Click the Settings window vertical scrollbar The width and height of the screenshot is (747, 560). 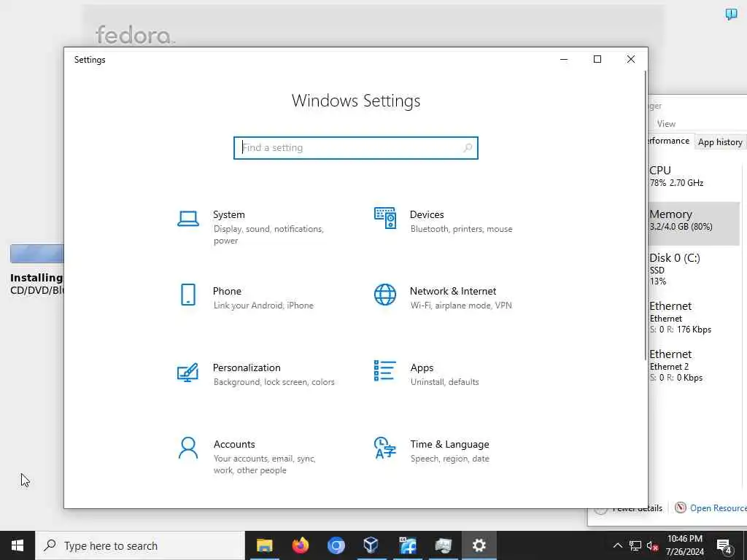[x=646, y=215]
